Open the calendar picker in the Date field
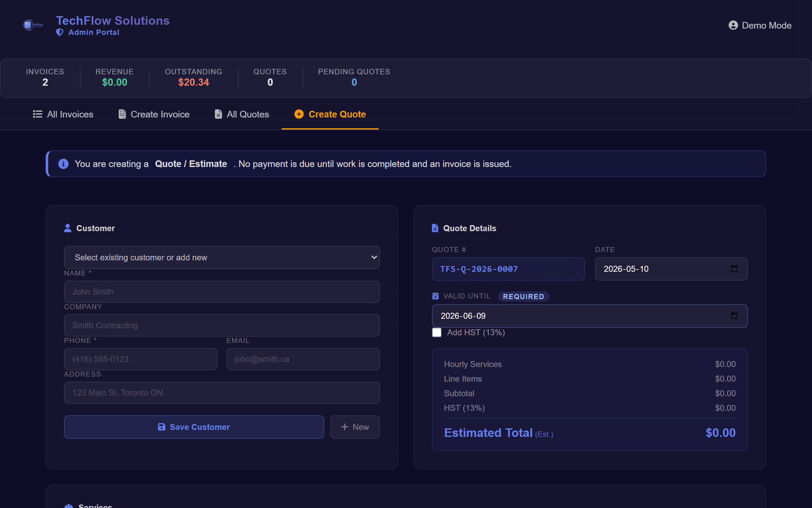812x508 pixels. point(734,269)
